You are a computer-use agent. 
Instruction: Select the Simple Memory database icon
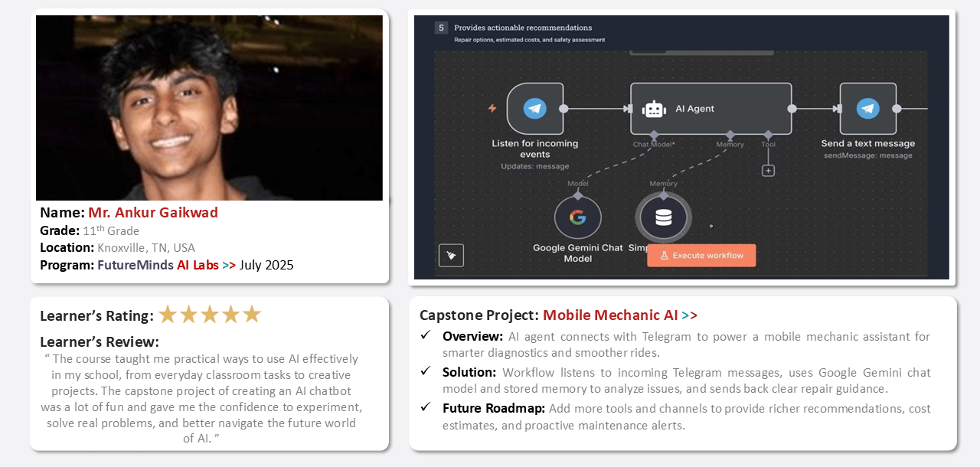point(663,217)
